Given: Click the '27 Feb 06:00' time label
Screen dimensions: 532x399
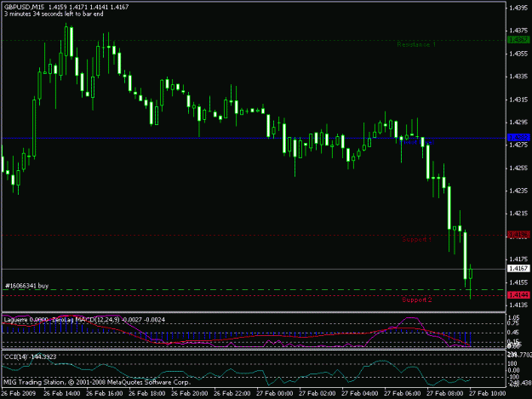Looking at the screenshot, I should [403, 394].
